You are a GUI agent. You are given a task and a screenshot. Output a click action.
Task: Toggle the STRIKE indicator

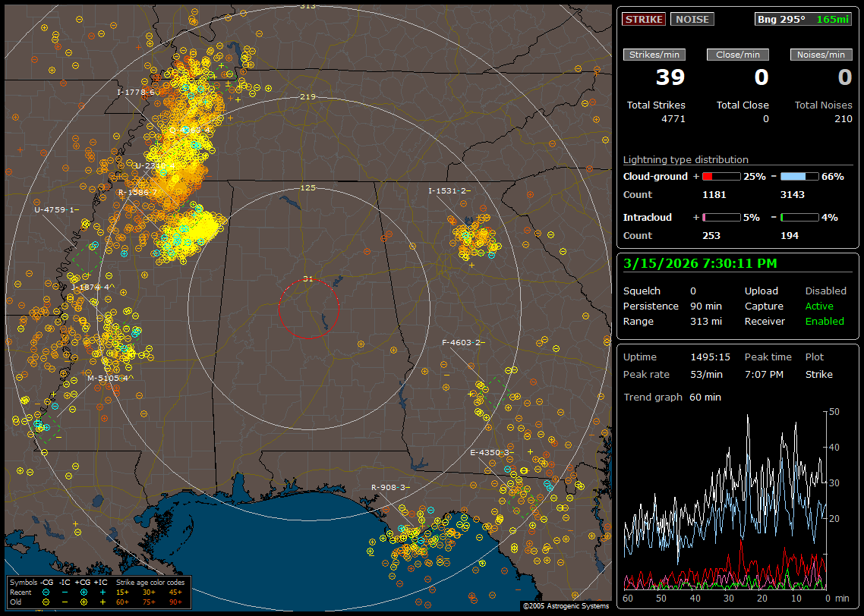point(644,20)
